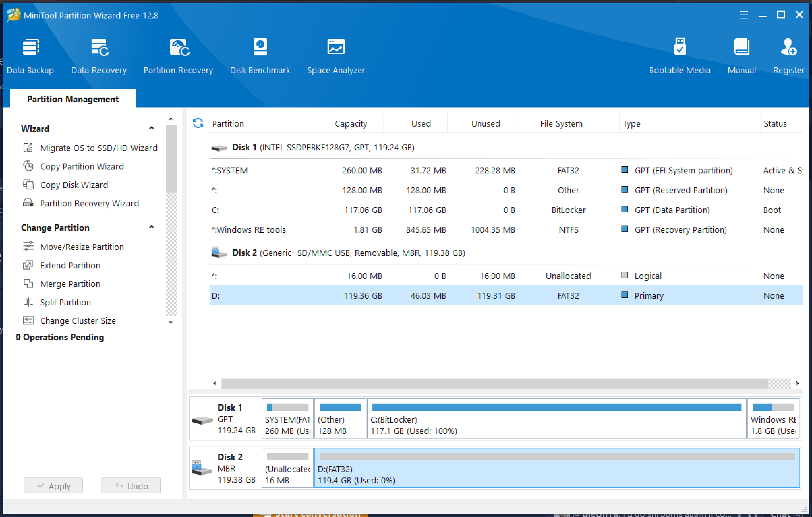This screenshot has height=517, width=812.
Task: Click the Register icon
Action: pyautogui.click(x=788, y=46)
